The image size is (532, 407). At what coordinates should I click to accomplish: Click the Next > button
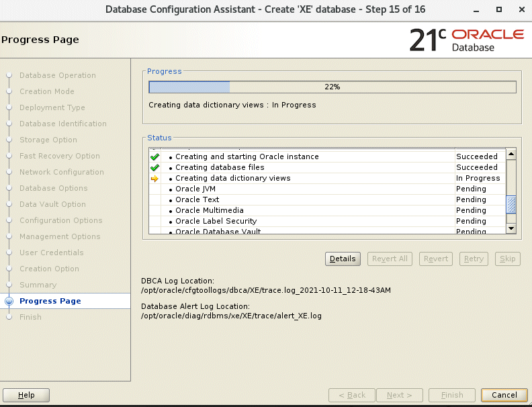[400, 395]
